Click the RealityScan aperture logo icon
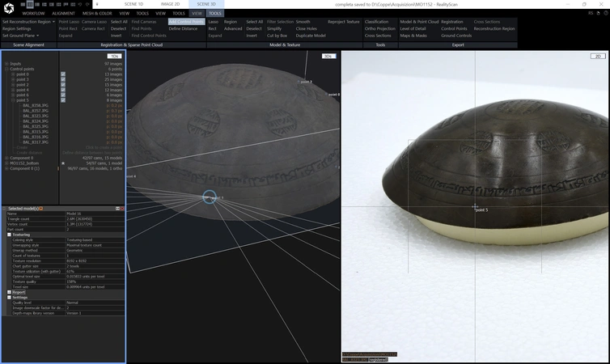610x364 pixels. point(9,8)
